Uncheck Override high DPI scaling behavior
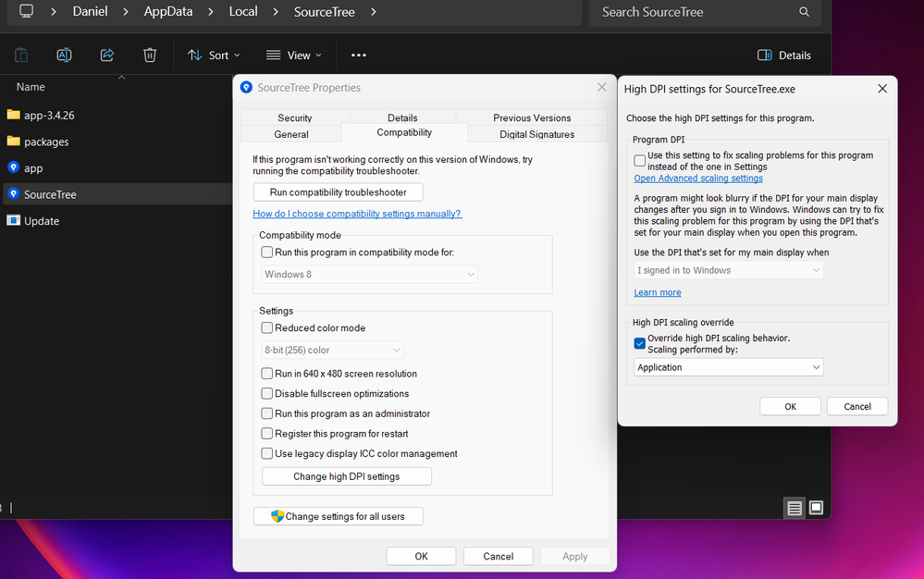Viewport: 924px width, 579px height. pyautogui.click(x=639, y=343)
